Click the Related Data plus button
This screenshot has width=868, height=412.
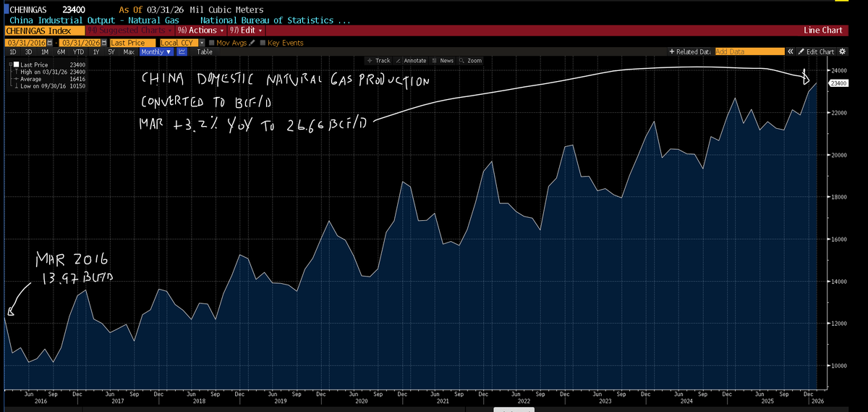(x=691, y=51)
